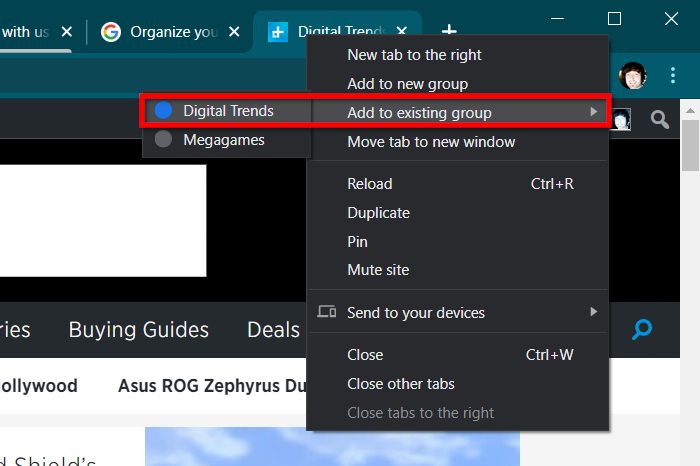Switch to the 'with us' tab
This screenshot has width=700, height=466.
pos(38,32)
